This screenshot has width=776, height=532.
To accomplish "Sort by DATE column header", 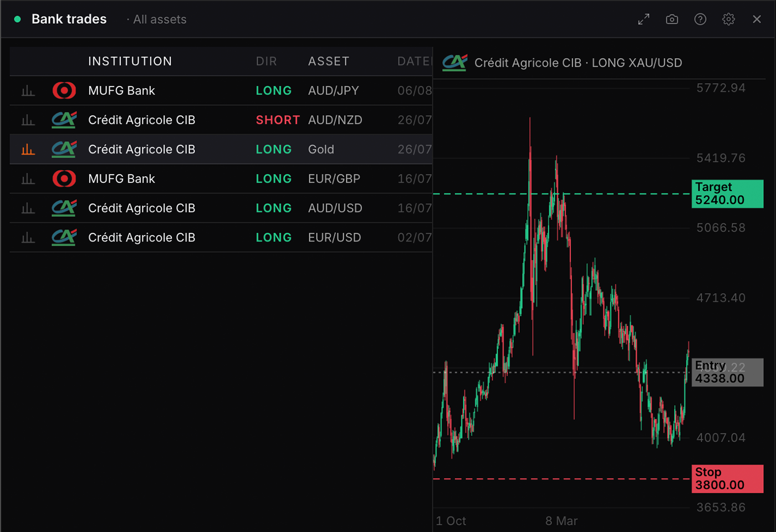I will (414, 62).
